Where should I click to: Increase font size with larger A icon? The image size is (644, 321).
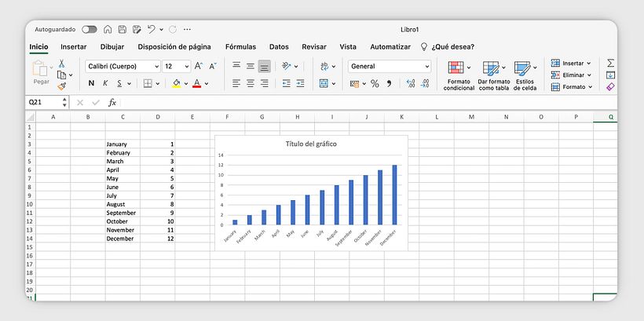point(199,66)
